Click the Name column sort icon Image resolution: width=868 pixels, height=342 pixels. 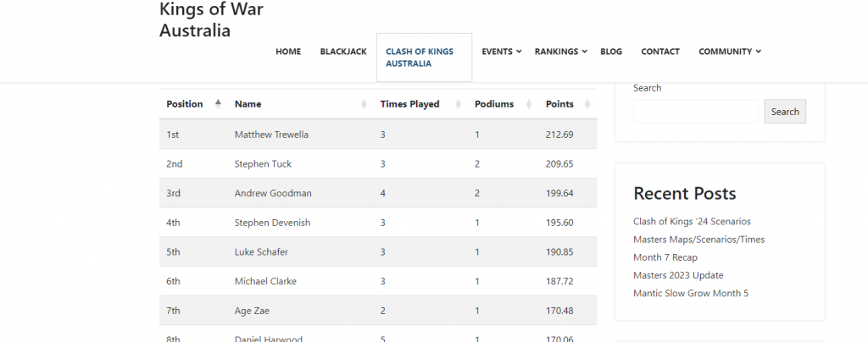[364, 104]
